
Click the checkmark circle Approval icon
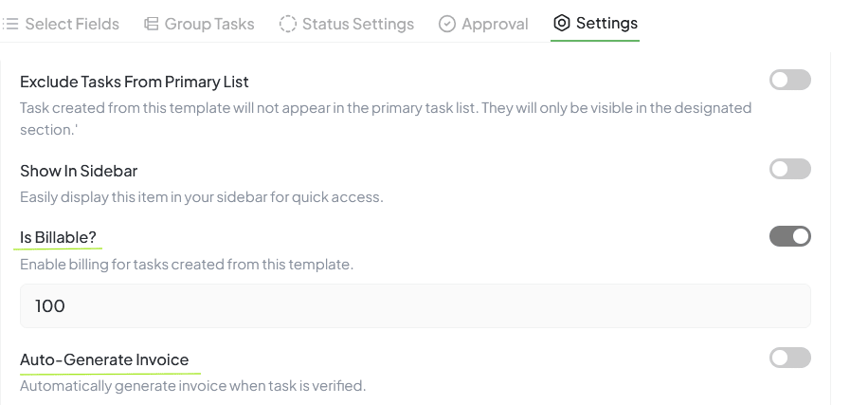447,24
